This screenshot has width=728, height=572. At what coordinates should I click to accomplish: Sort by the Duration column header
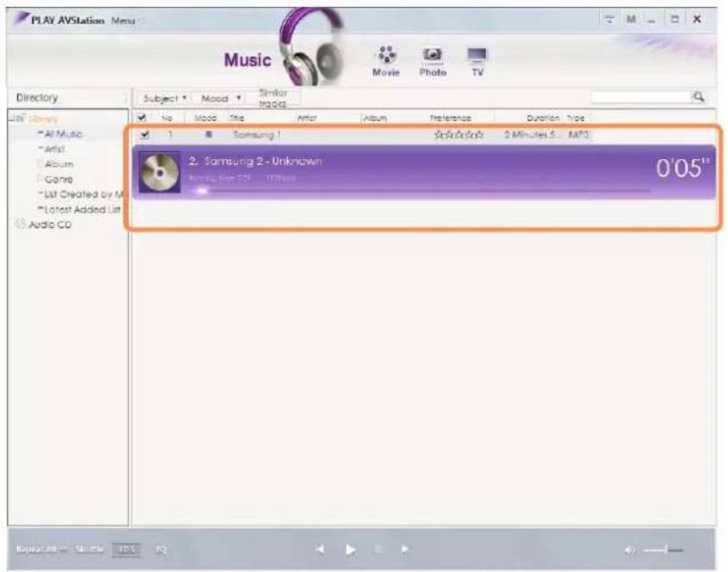(x=542, y=118)
